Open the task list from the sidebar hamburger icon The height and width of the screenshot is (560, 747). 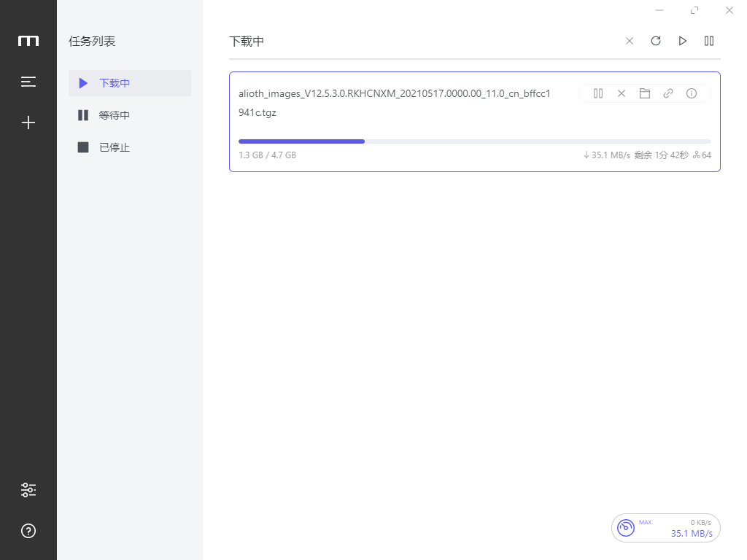[x=28, y=82]
